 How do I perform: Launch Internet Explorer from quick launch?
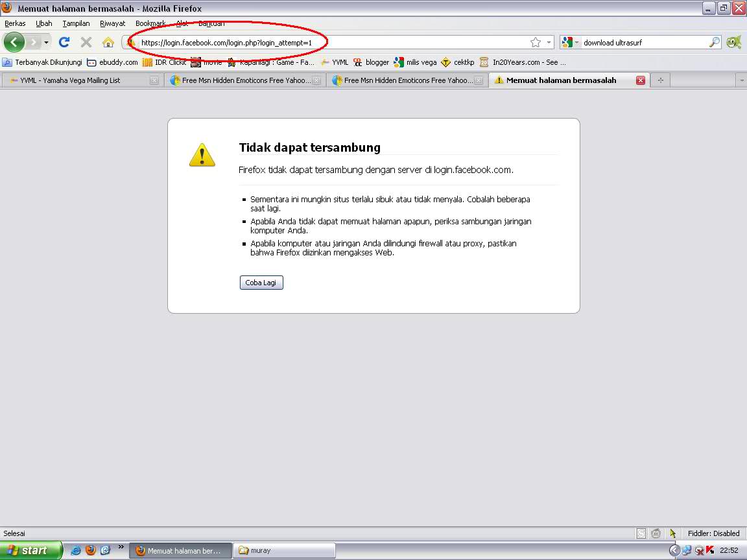click(x=75, y=550)
